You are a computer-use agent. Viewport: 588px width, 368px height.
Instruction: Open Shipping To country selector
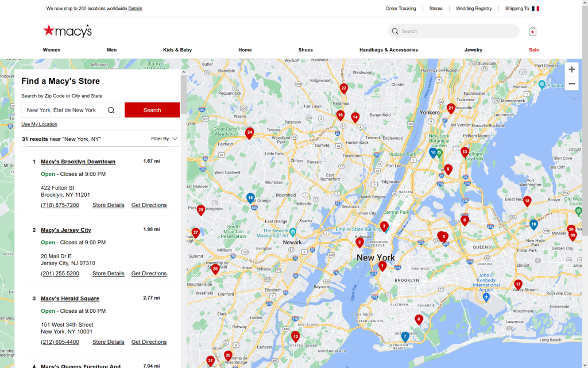pos(522,9)
